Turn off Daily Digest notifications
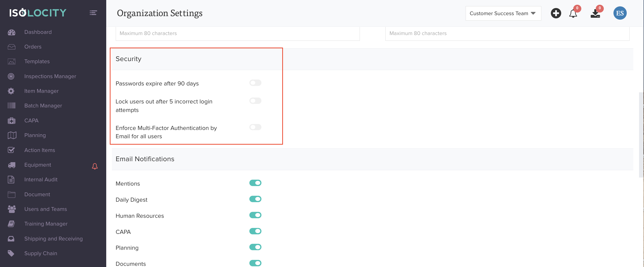Image resolution: width=644 pixels, height=267 pixels. 255,199
